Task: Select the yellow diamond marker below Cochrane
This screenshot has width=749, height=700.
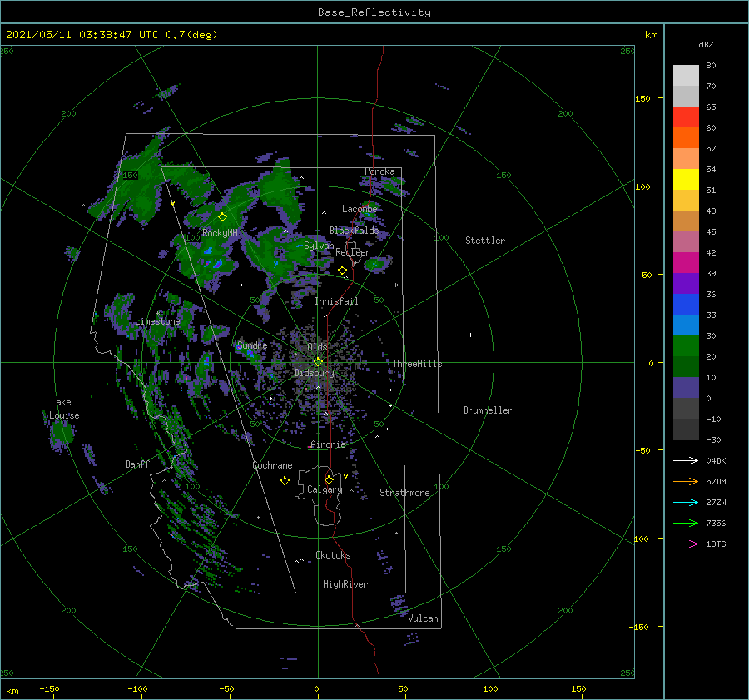Action: pyautogui.click(x=285, y=481)
